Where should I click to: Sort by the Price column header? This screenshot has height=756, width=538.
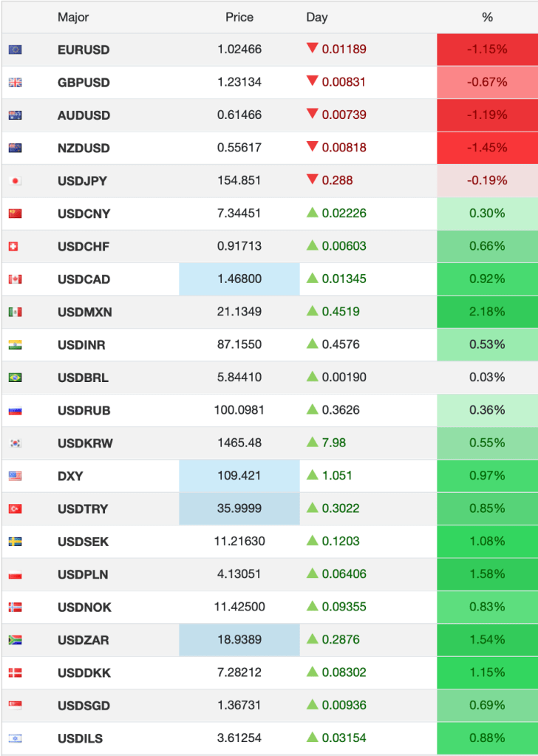pos(239,17)
